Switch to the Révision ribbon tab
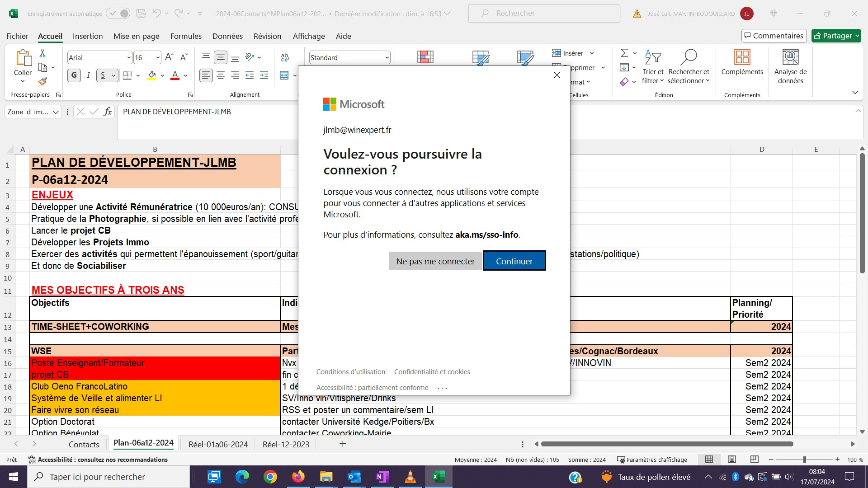This screenshot has height=488, width=868. (267, 36)
